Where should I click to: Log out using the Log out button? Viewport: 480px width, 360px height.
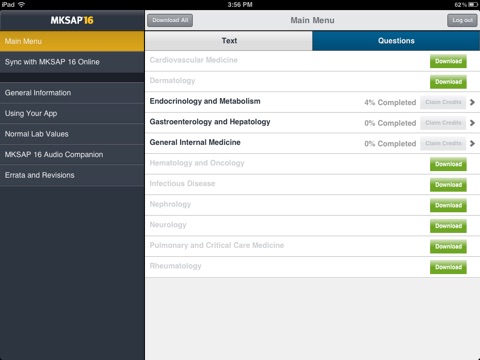(x=462, y=20)
